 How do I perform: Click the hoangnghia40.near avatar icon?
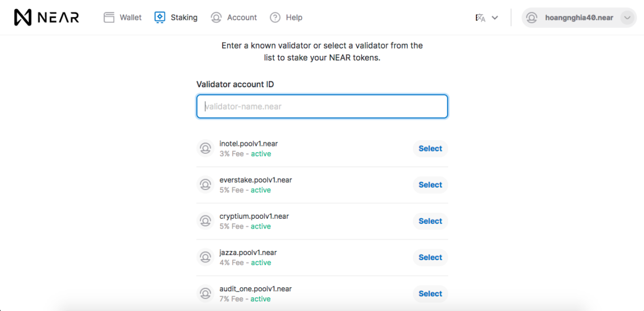coord(532,18)
